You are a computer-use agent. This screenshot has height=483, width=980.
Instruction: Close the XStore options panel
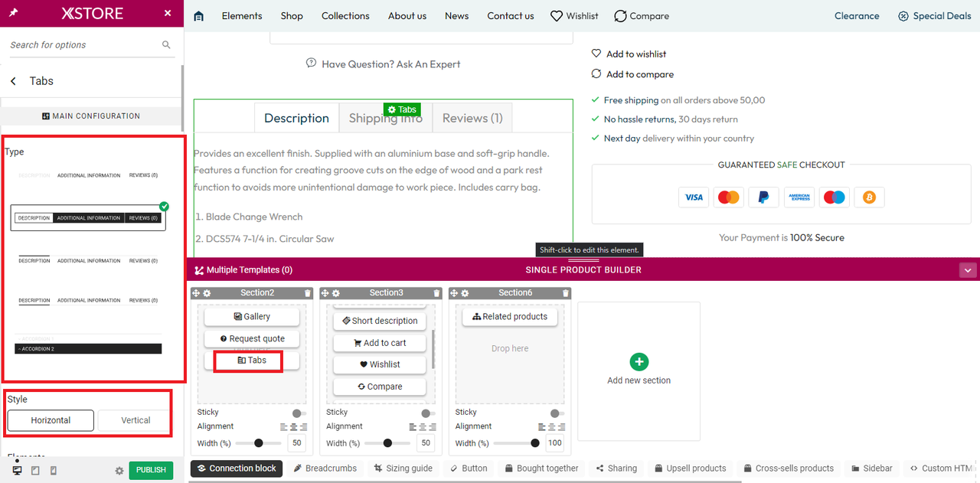168,13
